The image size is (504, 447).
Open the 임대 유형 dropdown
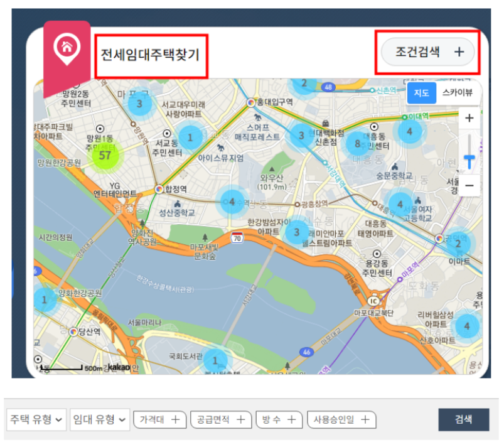[100, 419]
